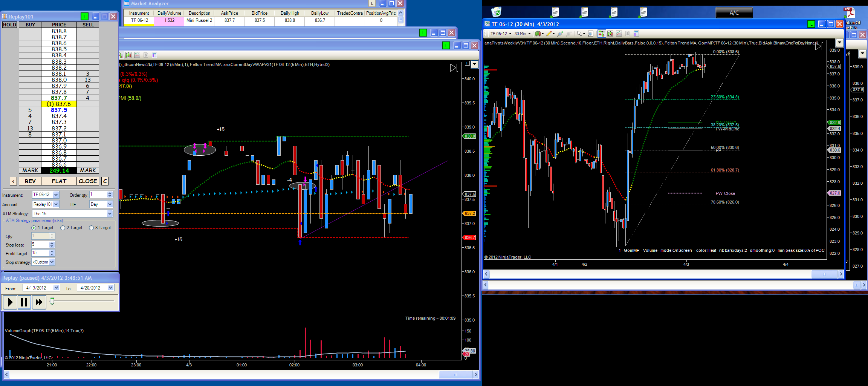Jump to latest bar in 5 Min chart
Image resolution: width=868 pixels, height=386 pixels.
[x=454, y=67]
